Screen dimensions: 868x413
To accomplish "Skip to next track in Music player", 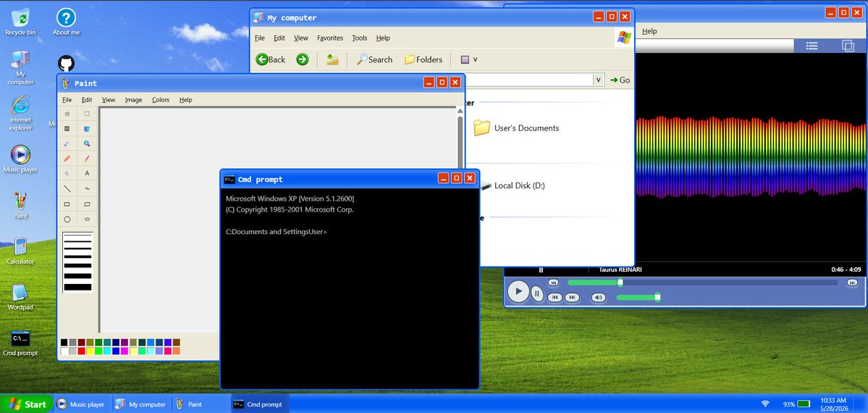I will (572, 298).
